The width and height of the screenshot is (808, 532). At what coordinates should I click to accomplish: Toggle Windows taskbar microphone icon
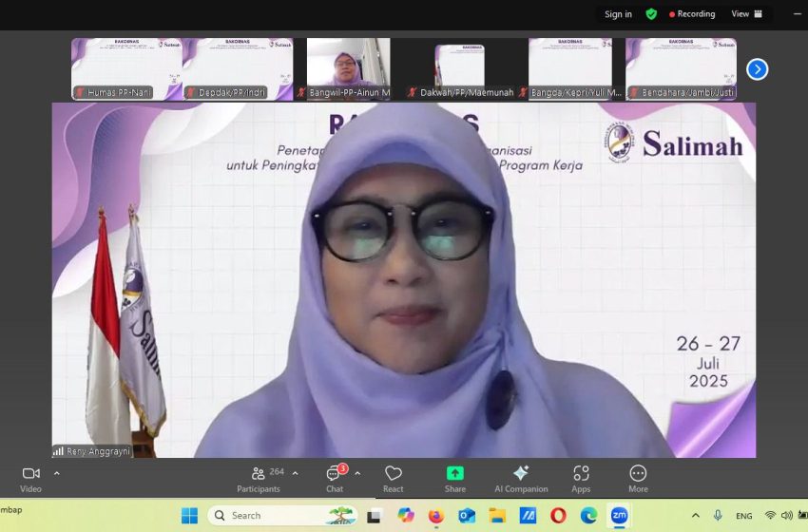(718, 516)
